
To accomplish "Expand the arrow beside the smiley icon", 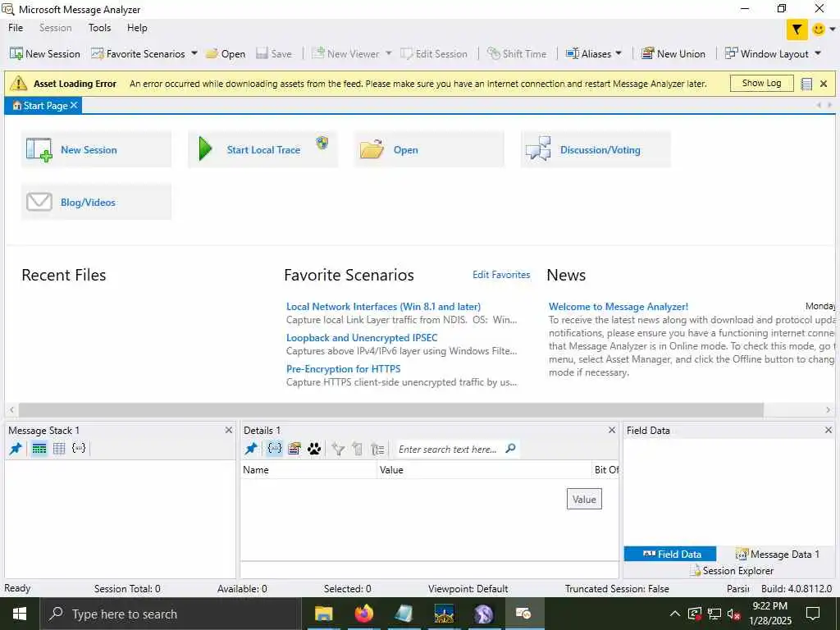I will point(833,30).
